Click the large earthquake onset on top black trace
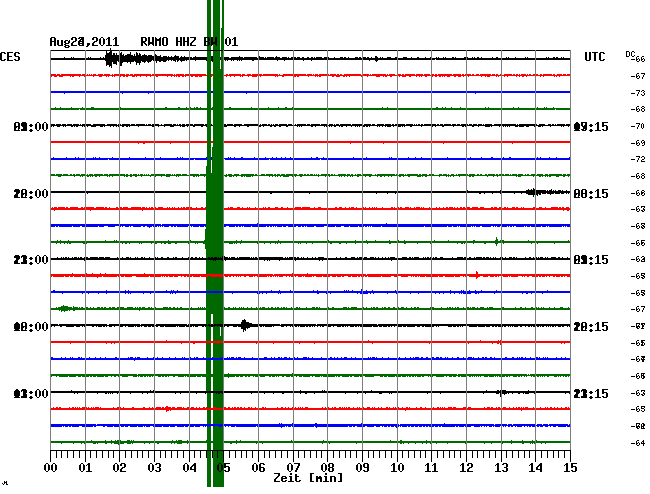650x494 pixels. (110, 59)
